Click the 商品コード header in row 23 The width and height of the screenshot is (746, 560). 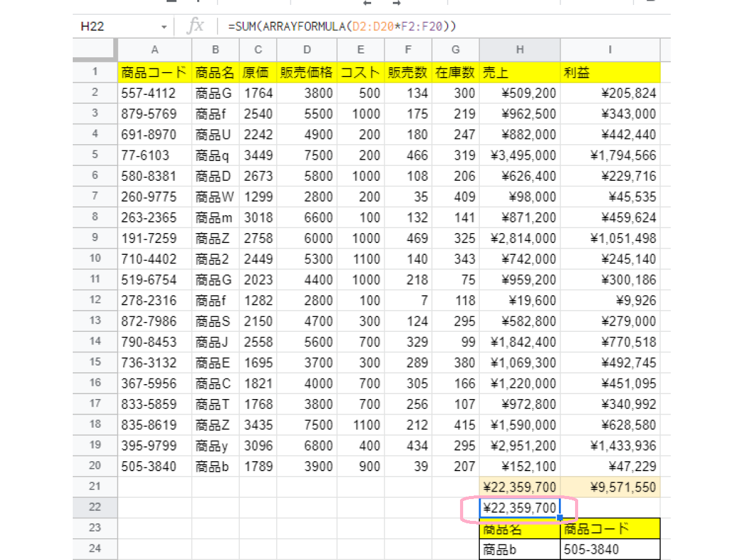click(610, 528)
